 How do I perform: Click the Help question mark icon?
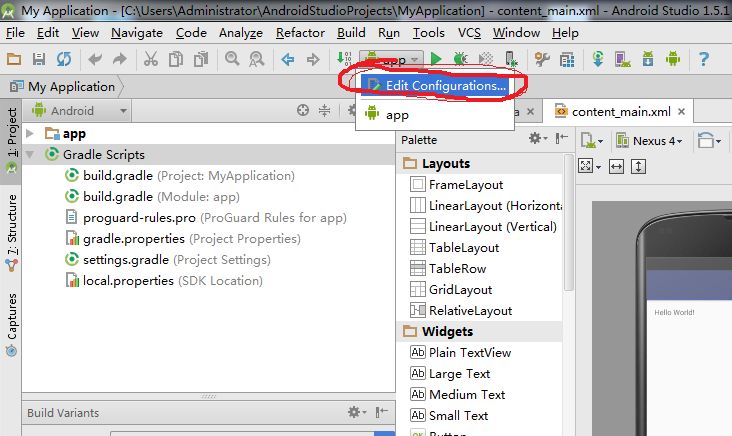click(704, 59)
